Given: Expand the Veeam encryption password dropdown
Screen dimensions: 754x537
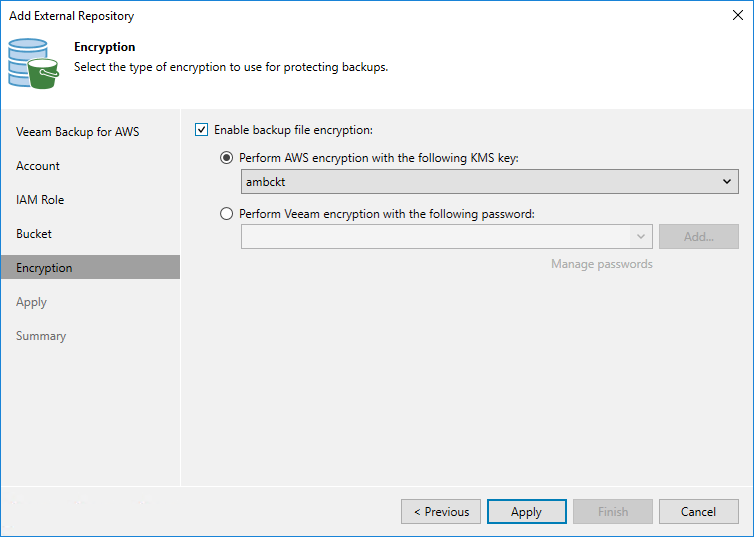Looking at the screenshot, I should (x=641, y=237).
